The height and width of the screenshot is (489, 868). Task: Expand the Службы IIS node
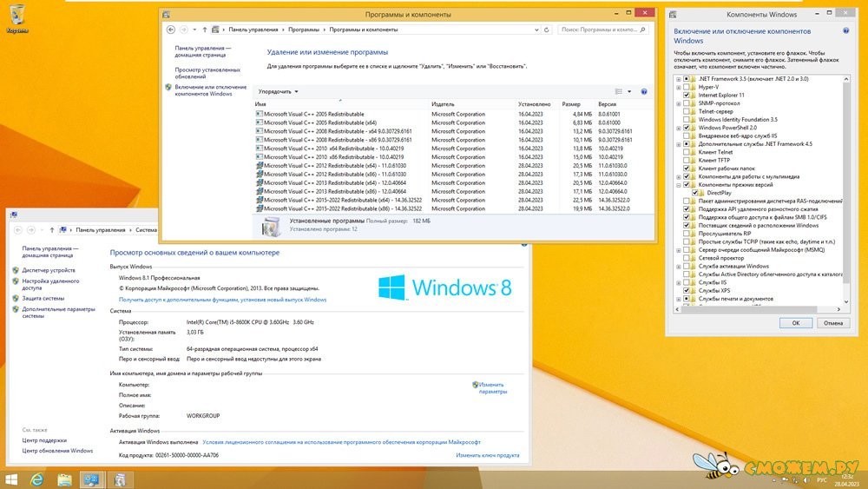[679, 282]
